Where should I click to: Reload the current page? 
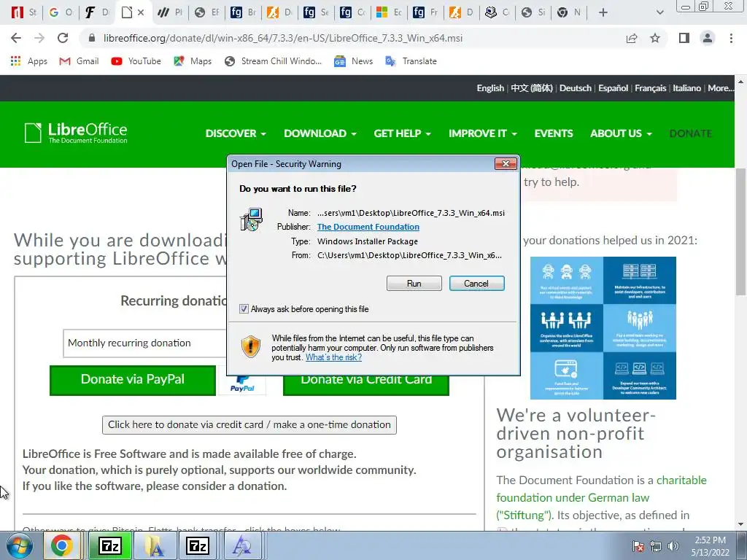click(63, 38)
